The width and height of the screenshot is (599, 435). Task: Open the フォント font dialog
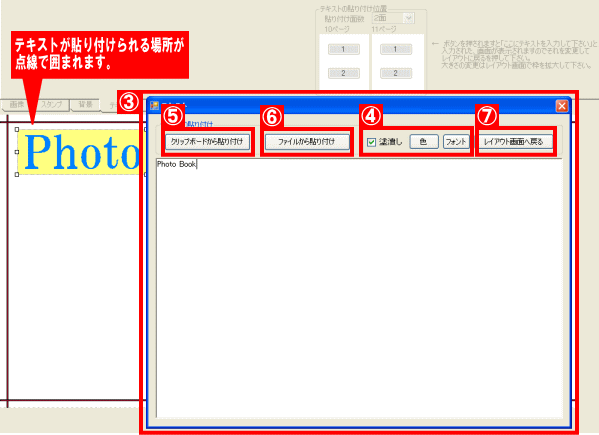(456, 142)
